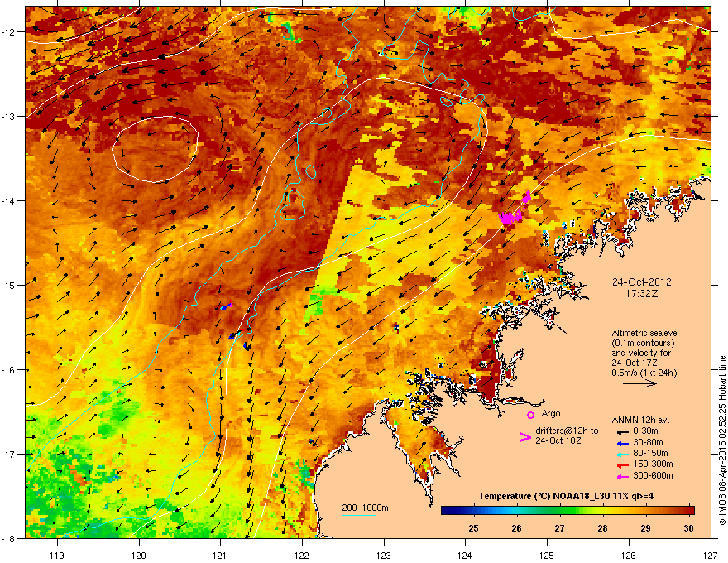
Task: Click the '80-150m' depth label
Action: 650,454
